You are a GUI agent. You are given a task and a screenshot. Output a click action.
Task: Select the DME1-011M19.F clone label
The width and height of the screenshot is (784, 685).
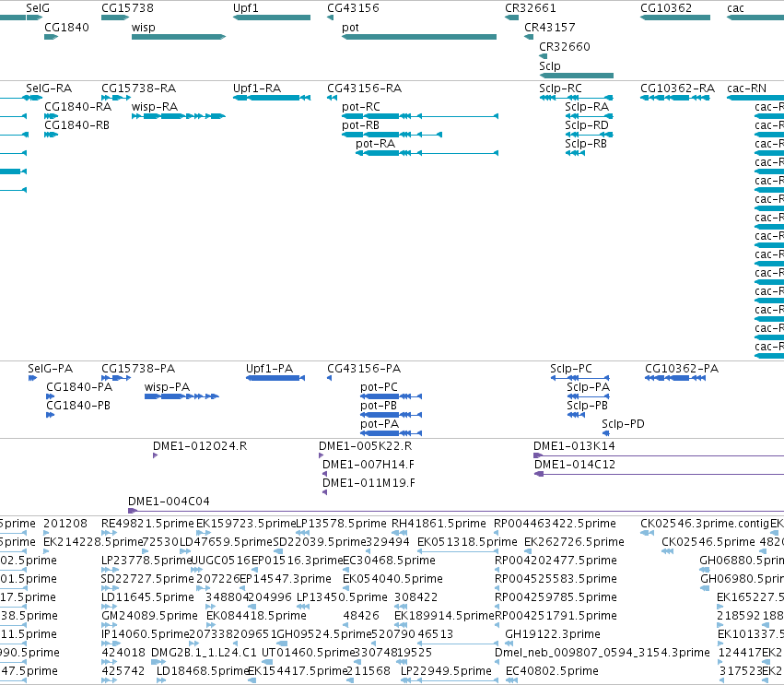(x=369, y=483)
